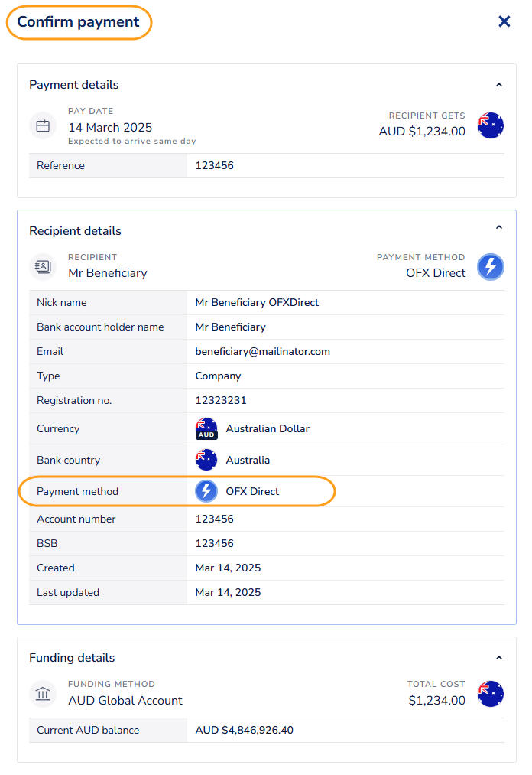Click the funding method bank icon
Image resolution: width=532 pixels, height=775 pixels.
(x=43, y=693)
